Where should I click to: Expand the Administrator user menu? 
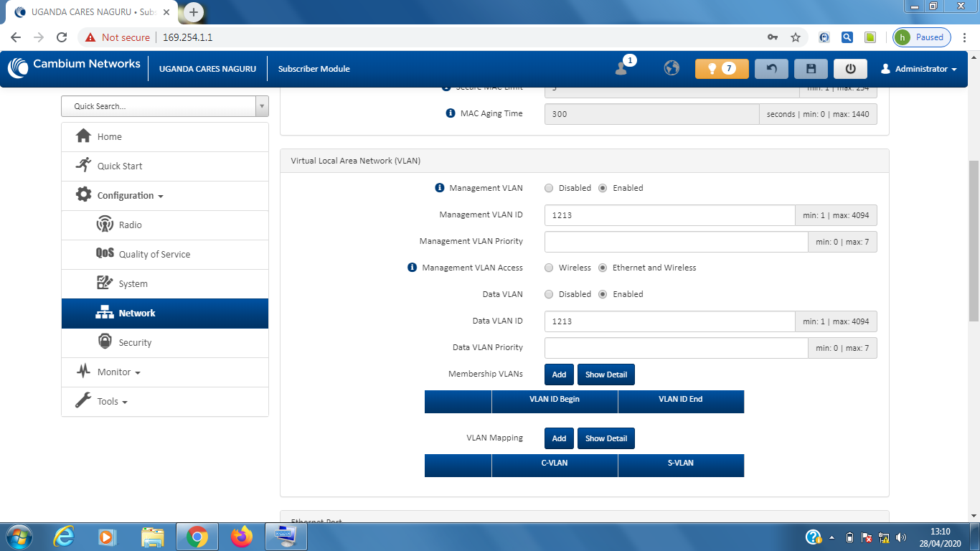click(919, 69)
